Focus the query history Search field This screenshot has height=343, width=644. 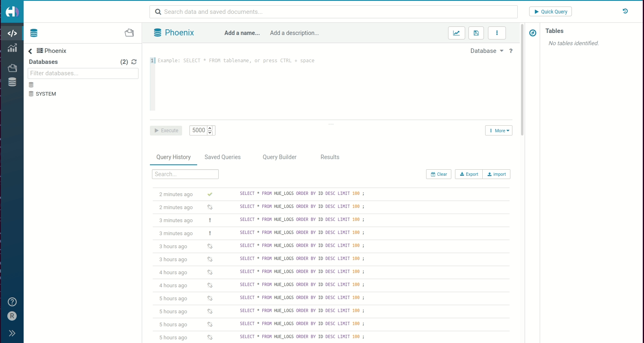click(185, 174)
